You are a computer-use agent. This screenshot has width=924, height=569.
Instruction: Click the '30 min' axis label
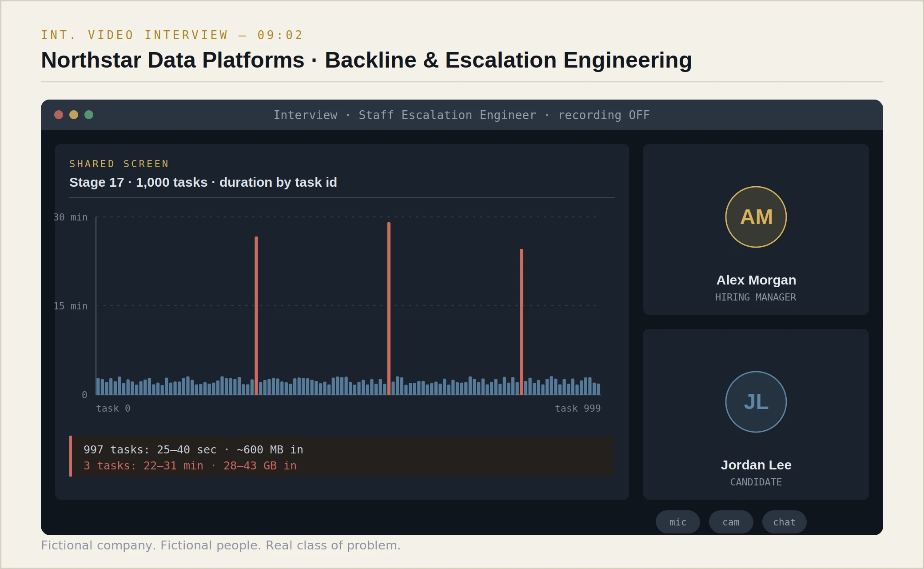[71, 217]
